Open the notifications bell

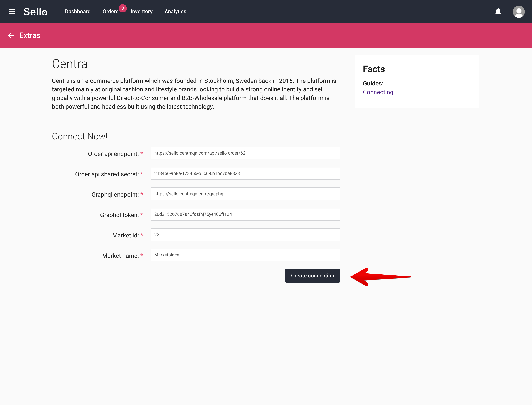(498, 12)
